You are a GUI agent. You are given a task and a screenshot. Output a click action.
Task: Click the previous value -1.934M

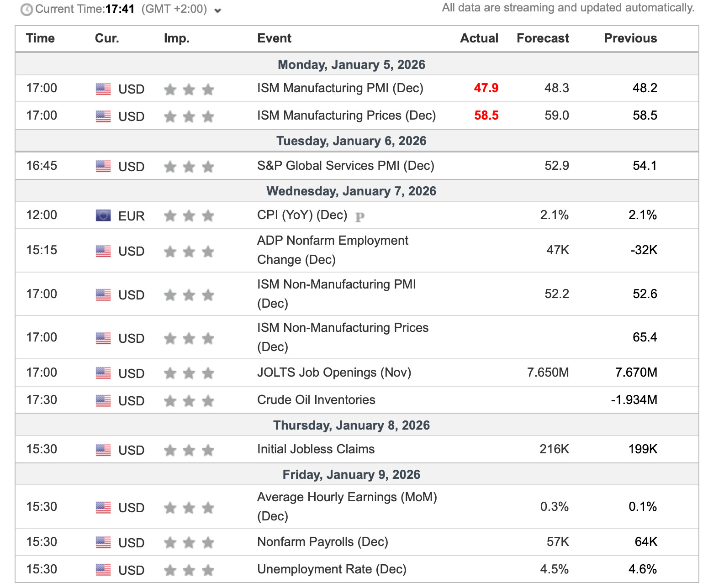pos(634,400)
